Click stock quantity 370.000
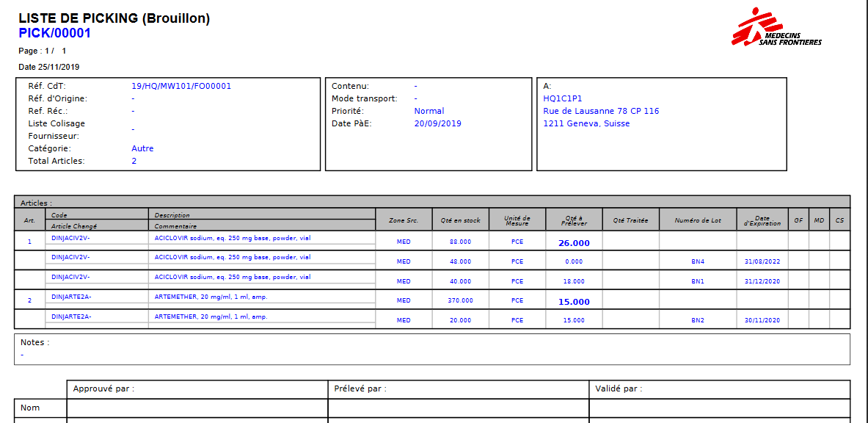 [460, 300]
